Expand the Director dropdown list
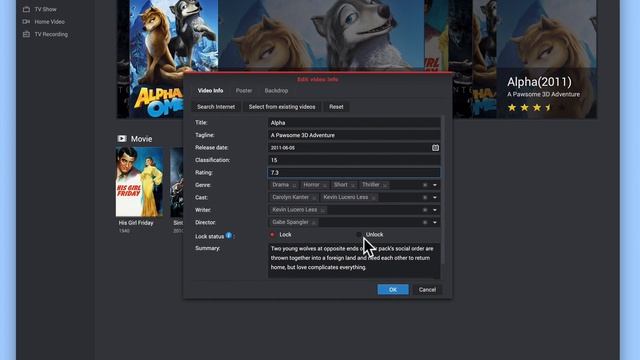 coord(435,222)
